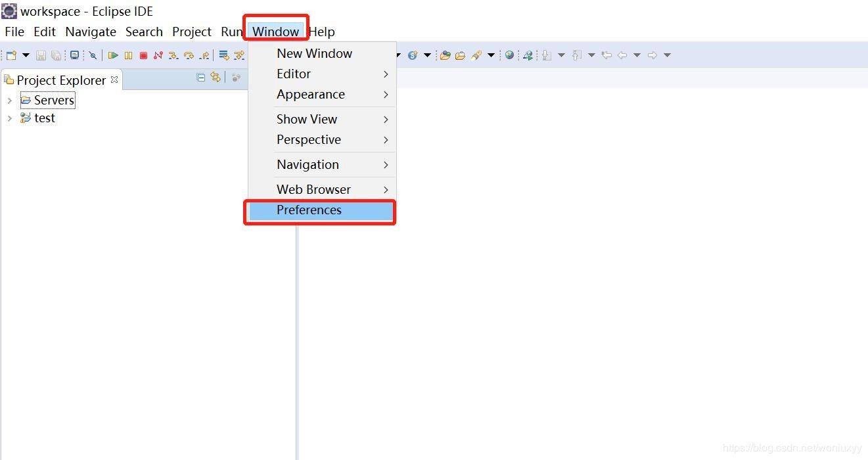The height and width of the screenshot is (460, 868).
Task: Click the Open Type folder icon
Action: click(445, 55)
